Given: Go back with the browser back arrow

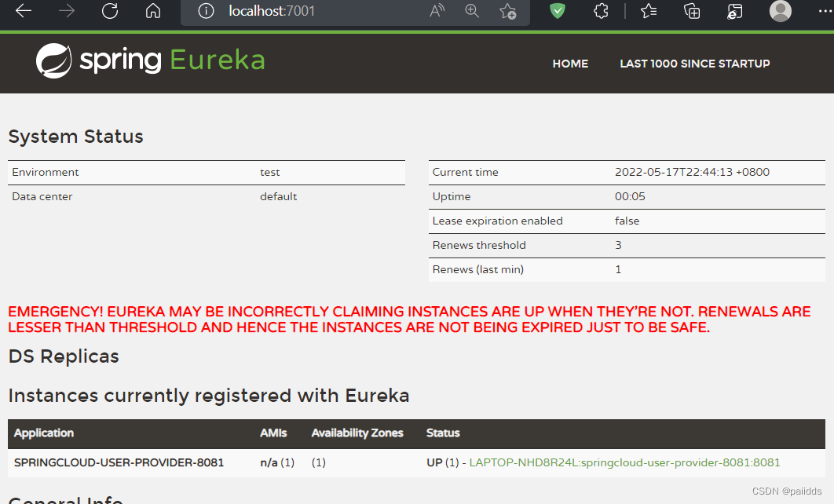Looking at the screenshot, I should coord(24,11).
